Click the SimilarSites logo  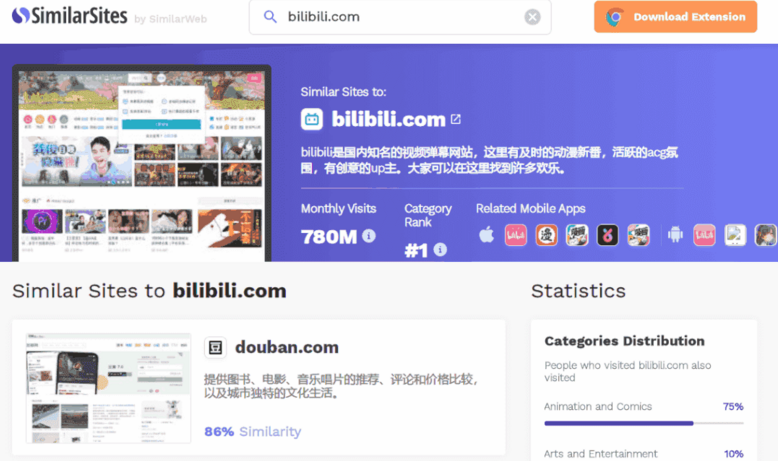point(70,16)
